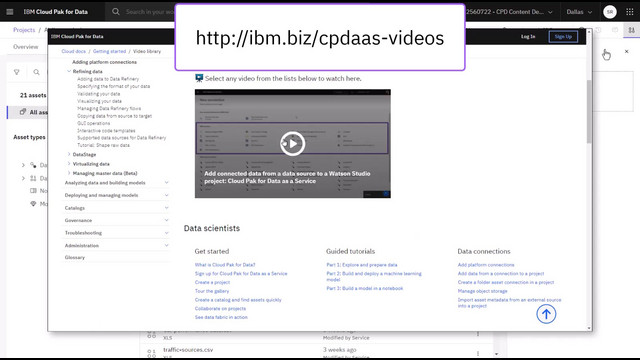Collapse the Refining data section
This screenshot has height=360, width=640.
click(69, 71)
